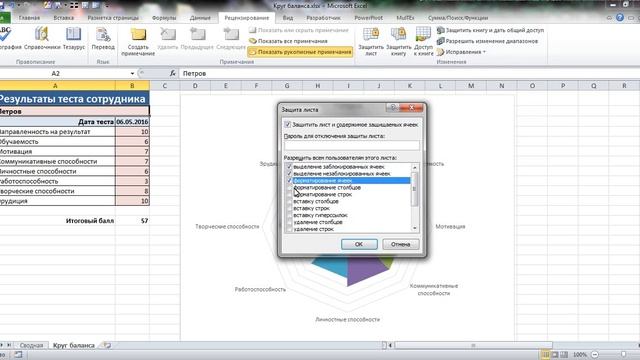Click the password field for sheet protection

[351, 145]
